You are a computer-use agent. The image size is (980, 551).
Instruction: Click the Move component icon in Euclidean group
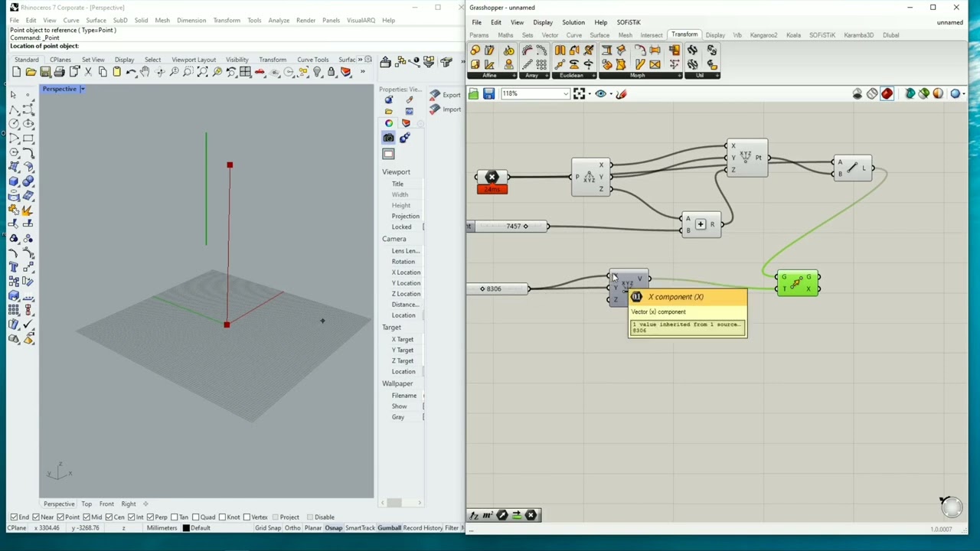click(560, 64)
